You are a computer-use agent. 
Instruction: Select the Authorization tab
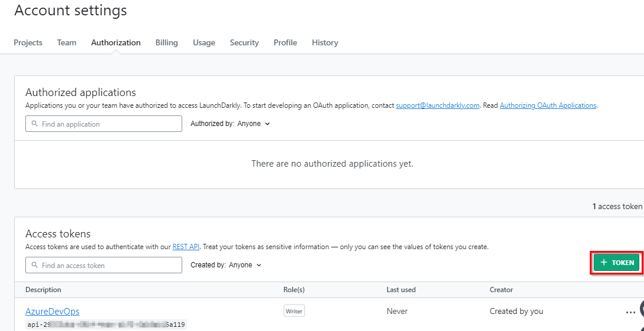tap(116, 42)
